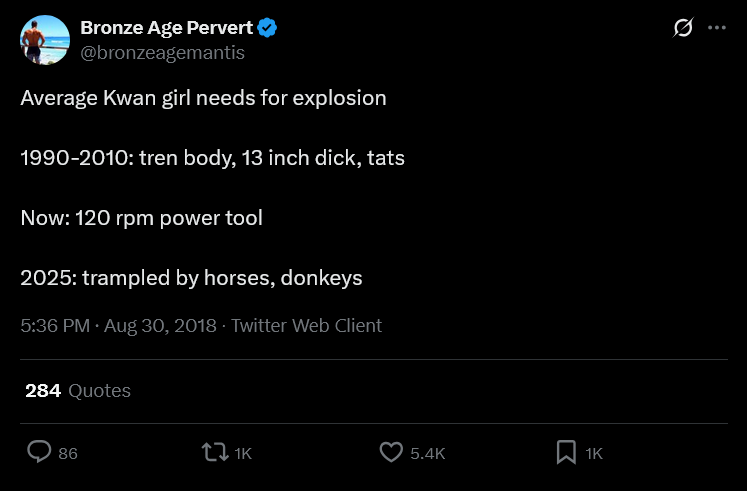Viewport: 747px width, 491px height.
Task: View the 284 Quotes list
Action: click(78, 390)
